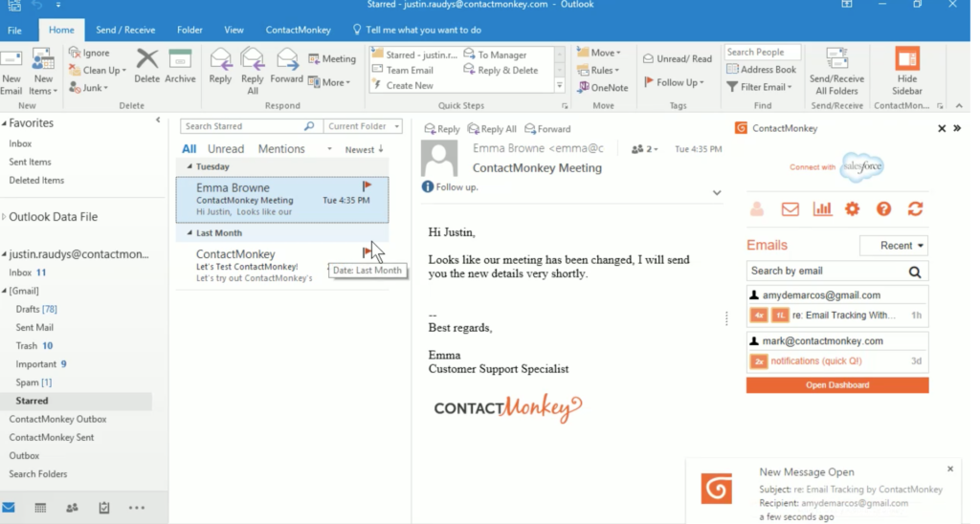Filter by Mentions
Viewport: 980px width, 524px height.
coord(281,148)
